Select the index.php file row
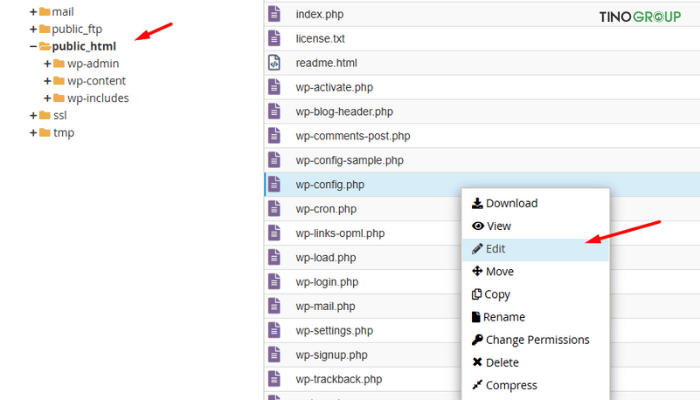The image size is (700, 400). click(482, 14)
